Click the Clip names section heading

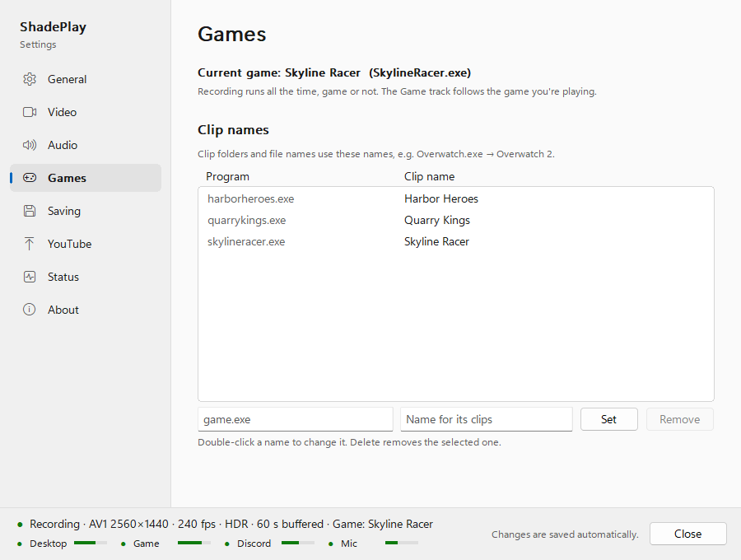tap(233, 130)
